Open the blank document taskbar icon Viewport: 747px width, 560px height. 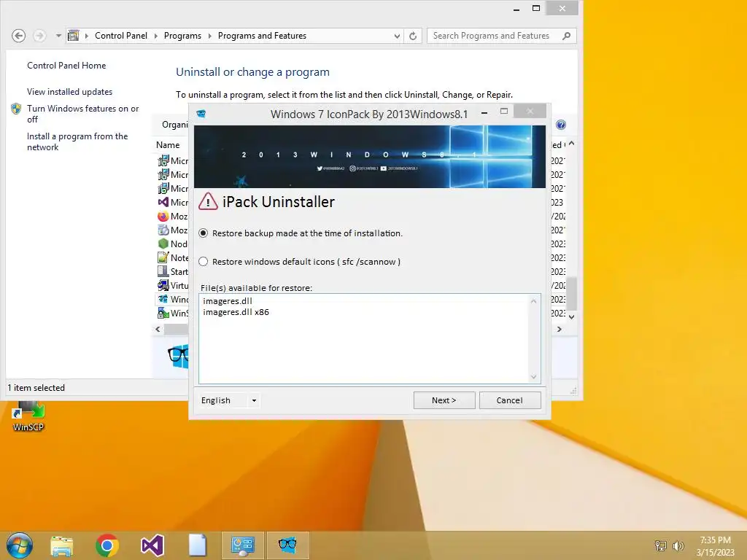tap(197, 545)
